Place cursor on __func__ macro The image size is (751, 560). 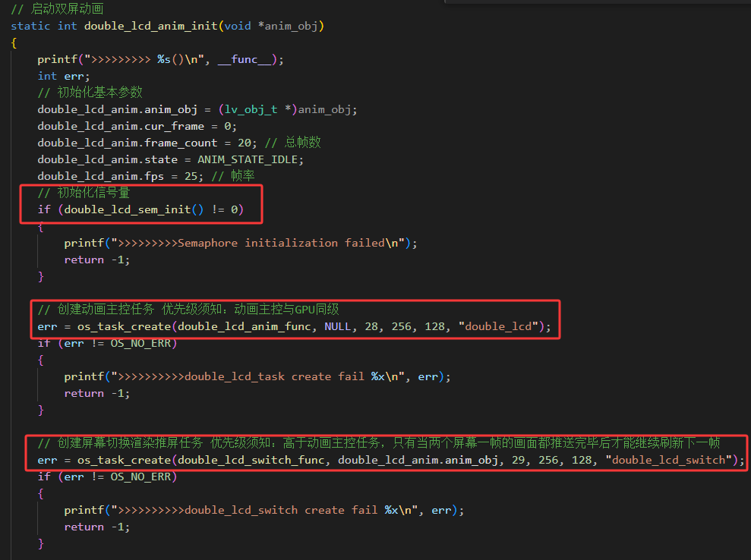(x=245, y=59)
